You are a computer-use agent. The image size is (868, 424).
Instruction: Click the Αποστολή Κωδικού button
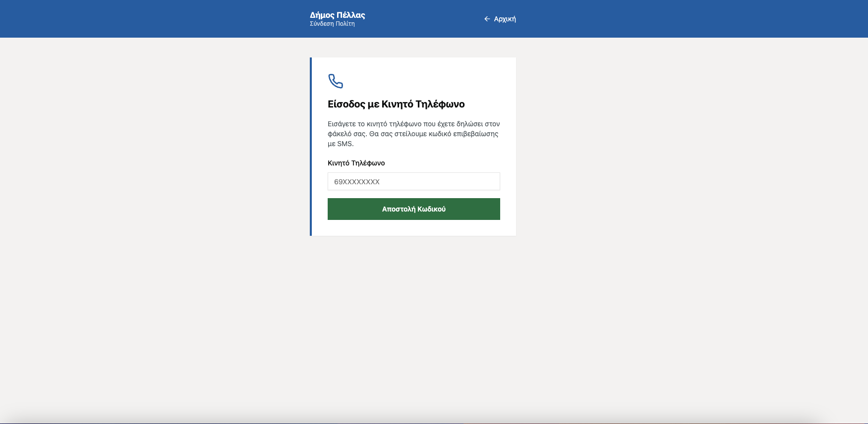(x=414, y=209)
